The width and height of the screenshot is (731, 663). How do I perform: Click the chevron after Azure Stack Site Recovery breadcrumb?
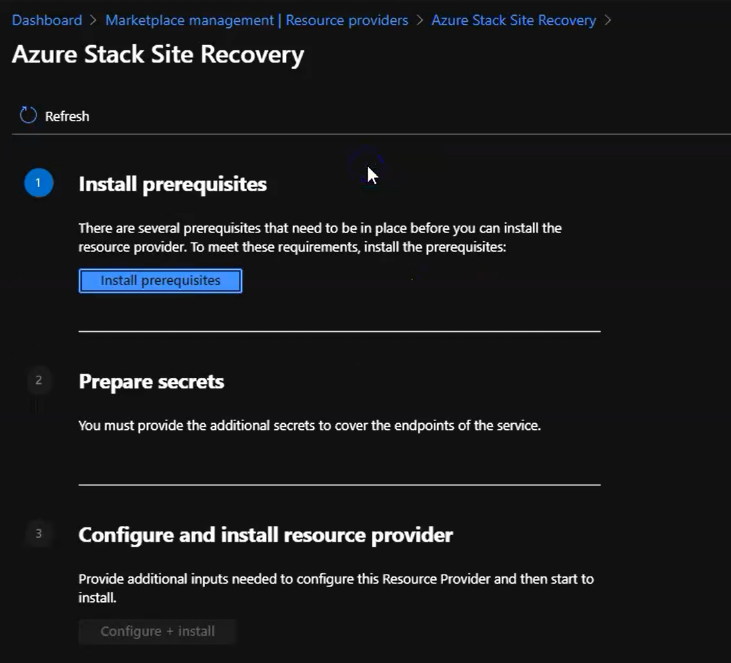(608, 20)
